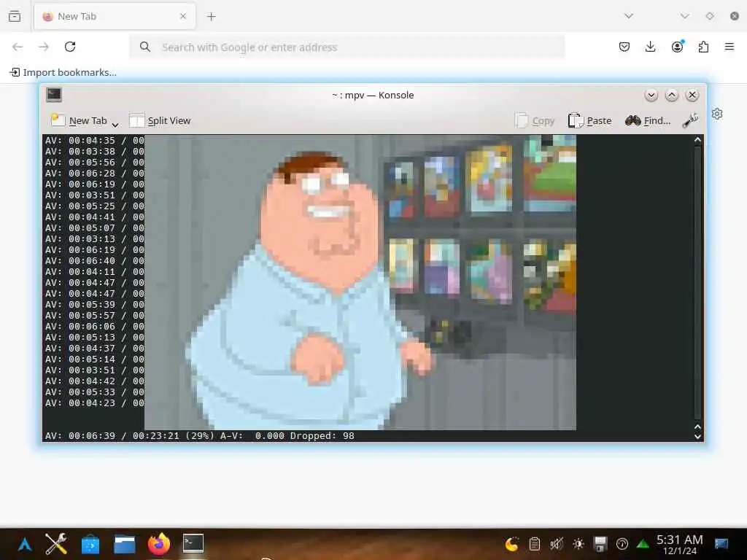Image resolution: width=747 pixels, height=560 pixels.
Task: Open Konsole tools wrench menu icon
Action: [x=690, y=120]
